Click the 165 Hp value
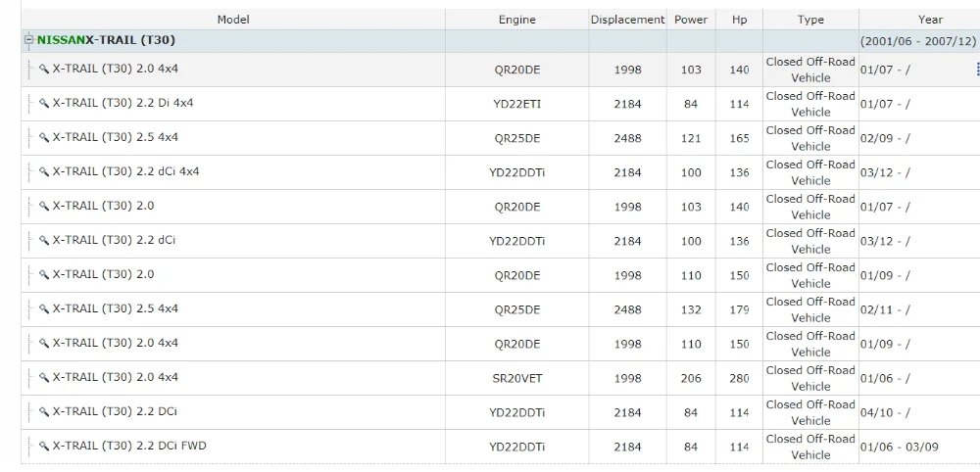Image resolution: width=980 pixels, height=472 pixels. [x=739, y=138]
